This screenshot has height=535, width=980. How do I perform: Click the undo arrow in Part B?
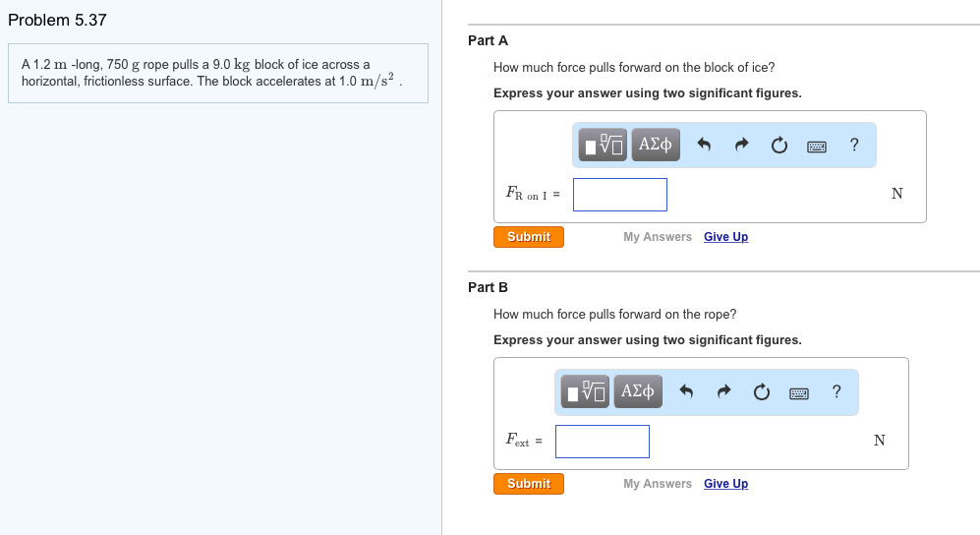coord(686,392)
